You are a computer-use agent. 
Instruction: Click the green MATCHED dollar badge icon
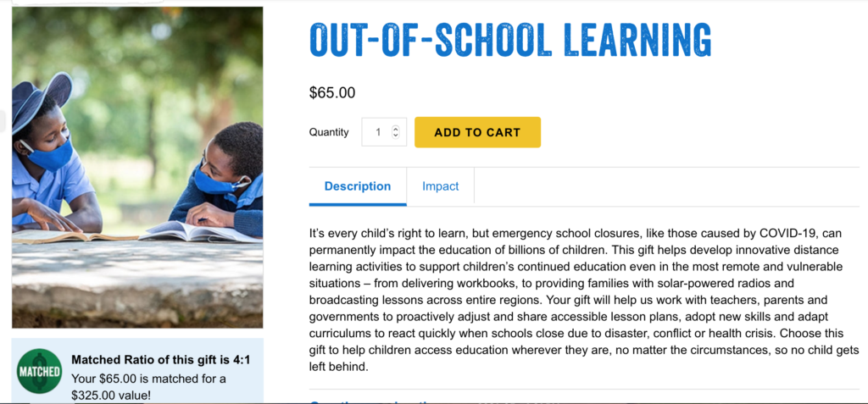[39, 371]
